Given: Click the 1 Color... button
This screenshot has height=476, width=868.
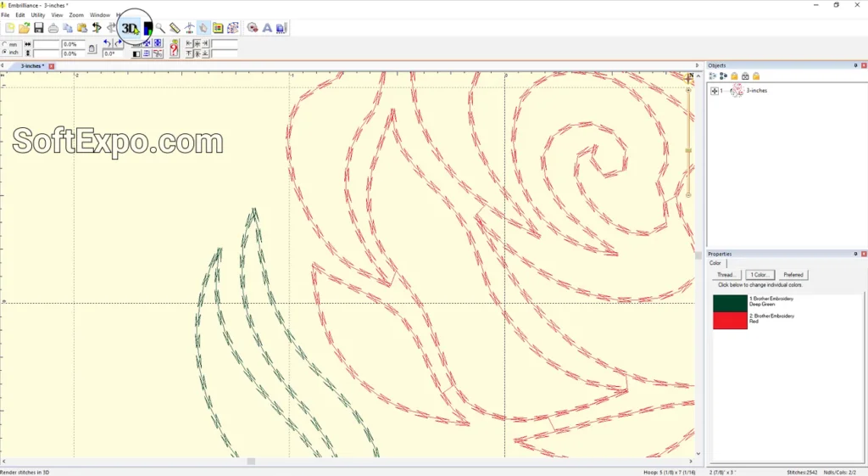Looking at the screenshot, I should (x=759, y=275).
